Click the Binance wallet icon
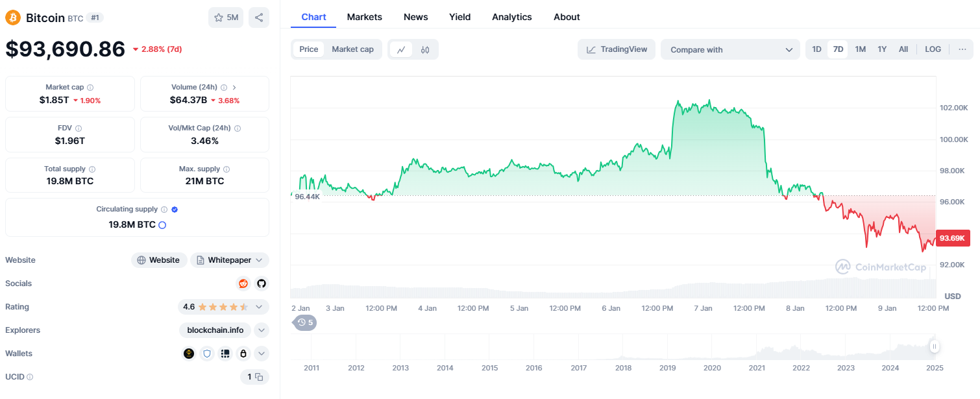 coord(189,354)
